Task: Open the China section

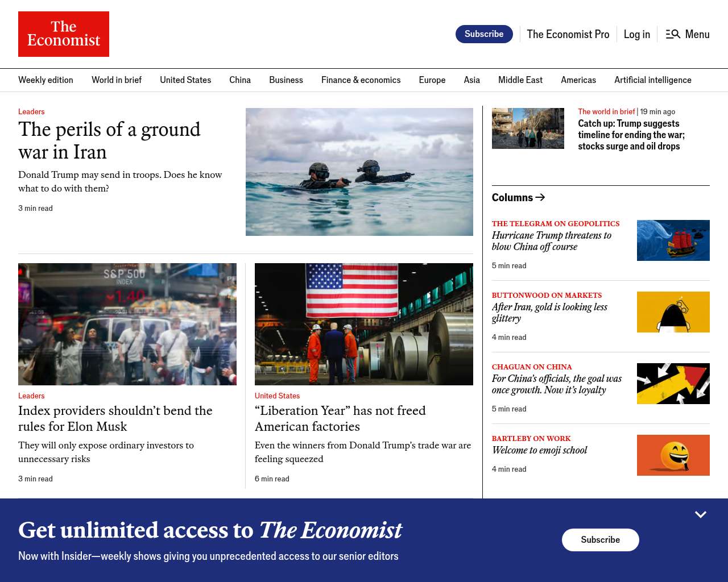Action: tap(240, 80)
